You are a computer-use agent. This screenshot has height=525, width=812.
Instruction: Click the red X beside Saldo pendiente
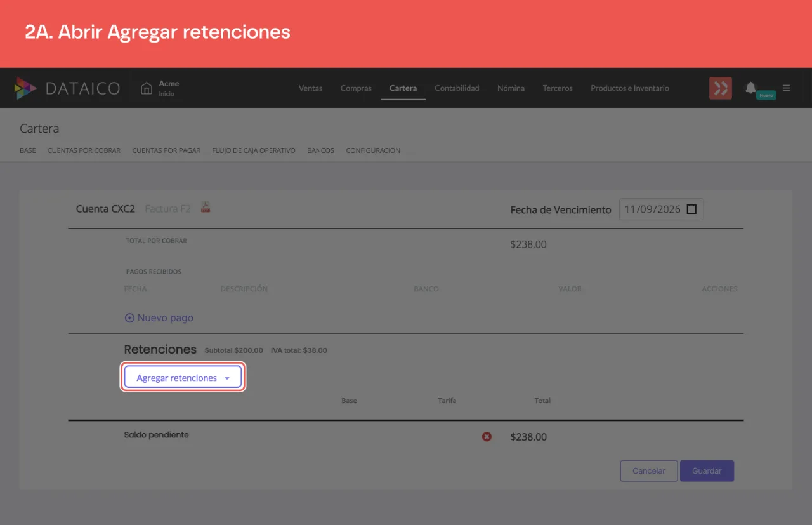click(x=487, y=437)
